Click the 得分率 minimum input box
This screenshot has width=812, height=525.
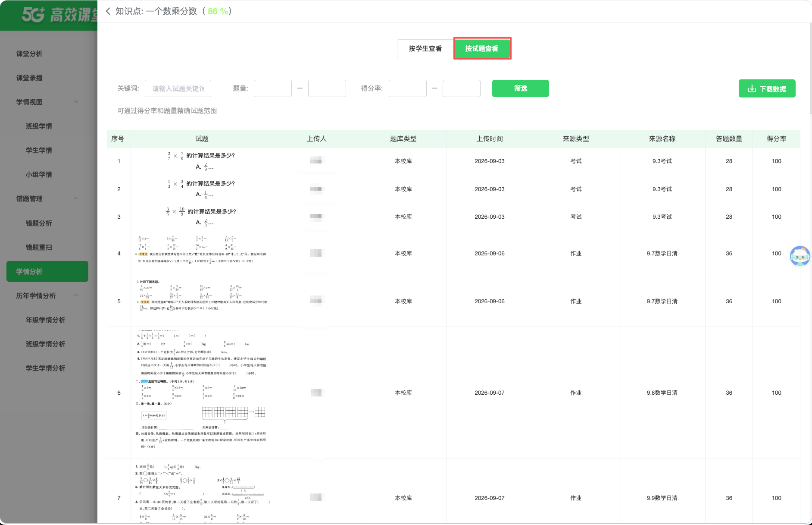[408, 88]
